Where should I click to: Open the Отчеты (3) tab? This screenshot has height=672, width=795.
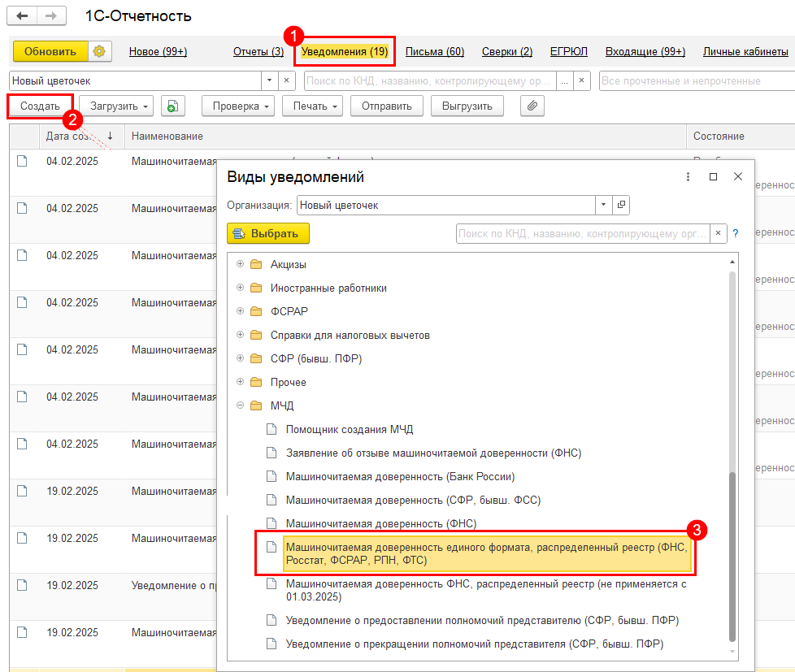[258, 51]
